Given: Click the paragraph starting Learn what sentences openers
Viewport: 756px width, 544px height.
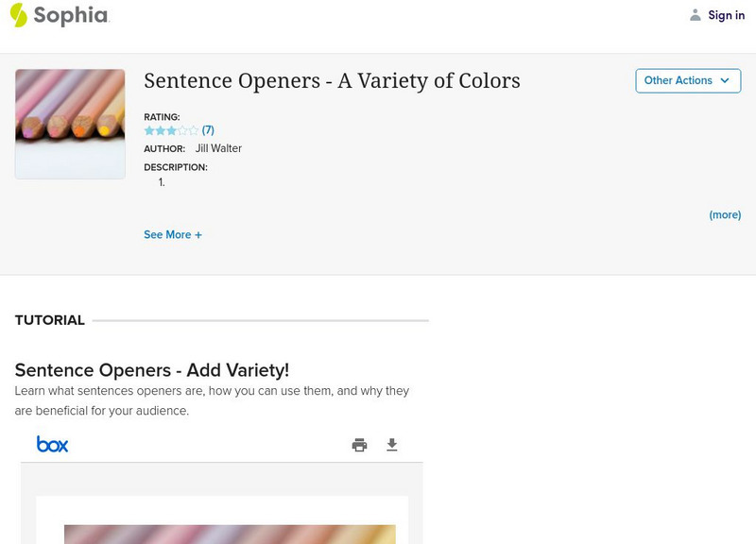Looking at the screenshot, I should click(212, 400).
